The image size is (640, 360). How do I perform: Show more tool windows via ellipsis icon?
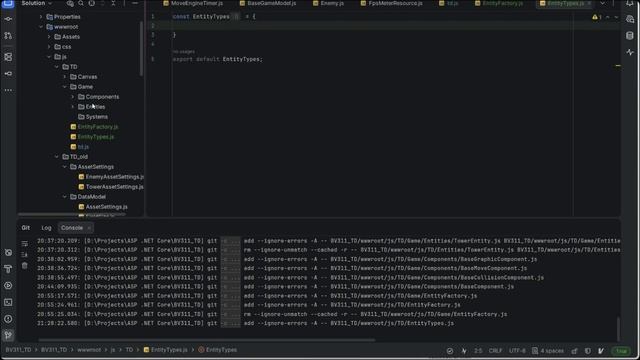point(8,90)
